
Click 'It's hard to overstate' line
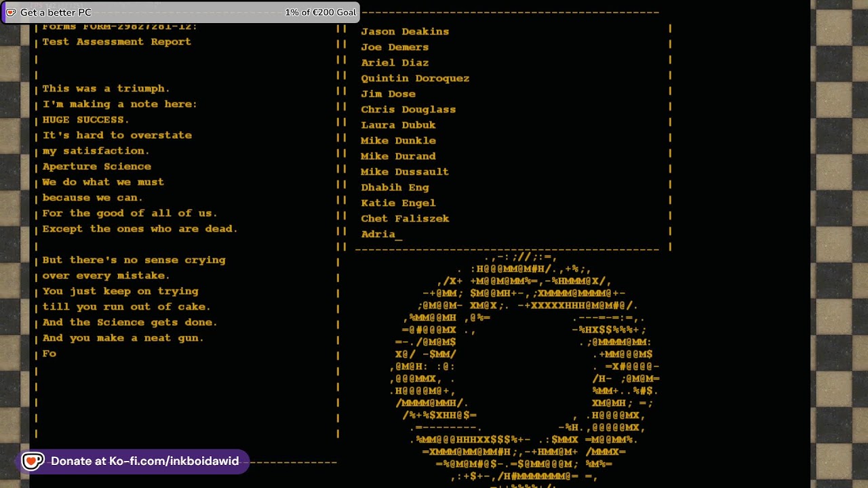(117, 136)
